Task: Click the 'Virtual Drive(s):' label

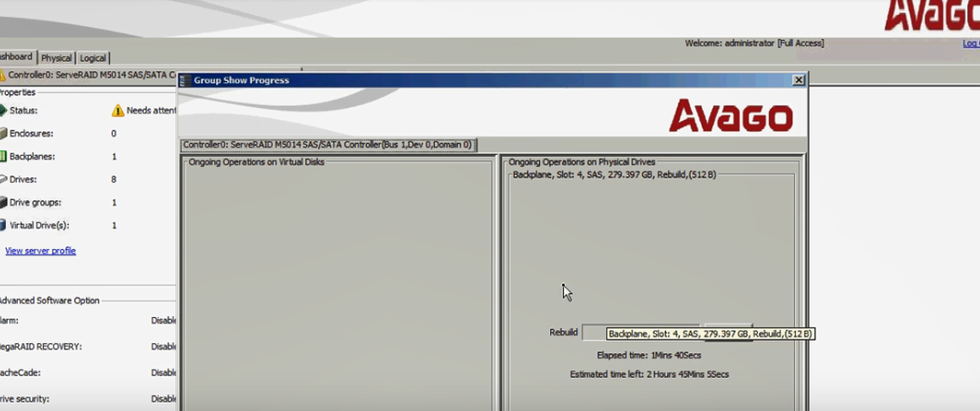Action: point(39,225)
